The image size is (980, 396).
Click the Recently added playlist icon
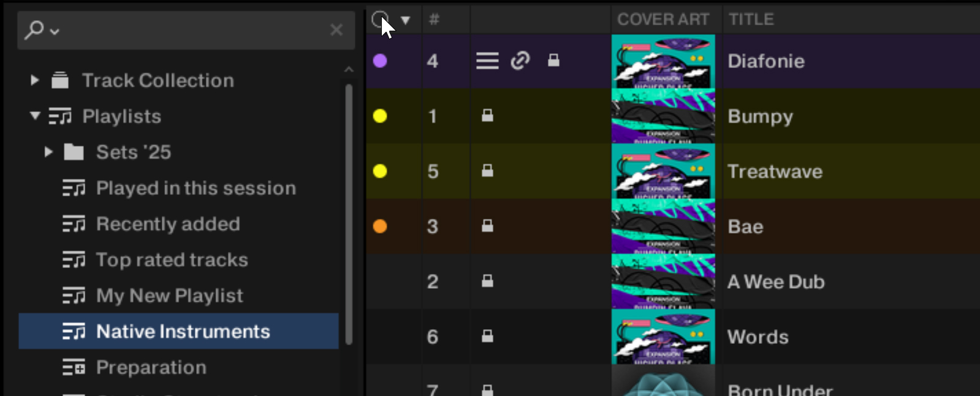pos(74,224)
